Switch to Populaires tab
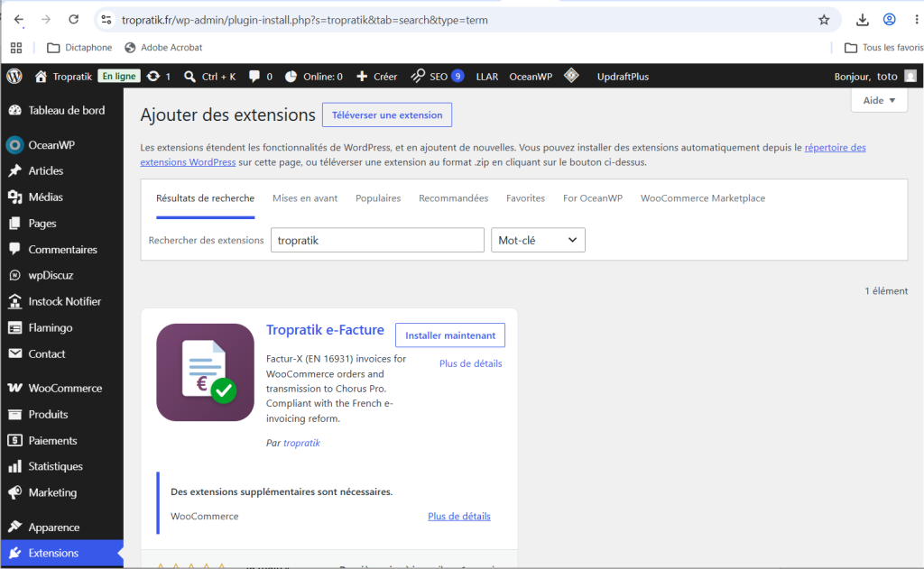This screenshot has height=569, width=924. [378, 198]
